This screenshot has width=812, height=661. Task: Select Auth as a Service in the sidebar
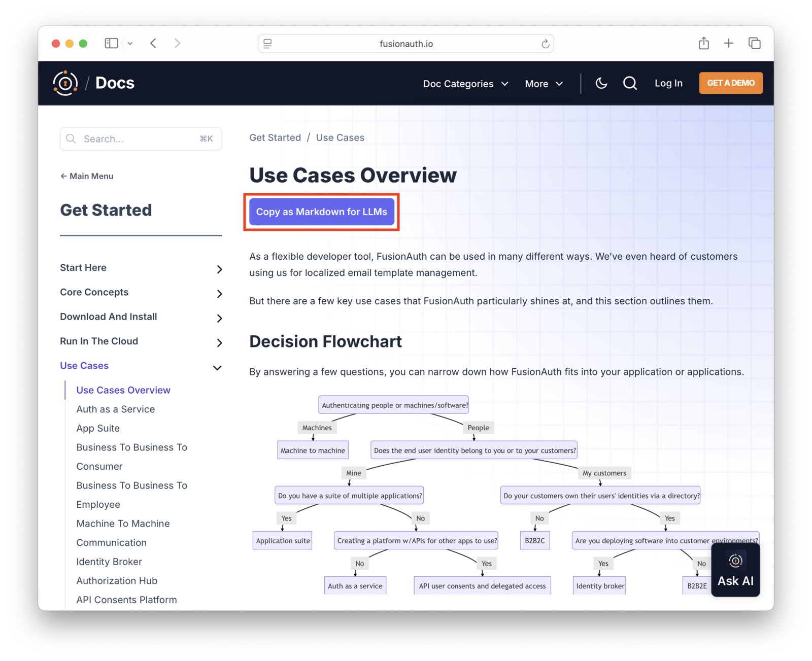[x=115, y=409]
